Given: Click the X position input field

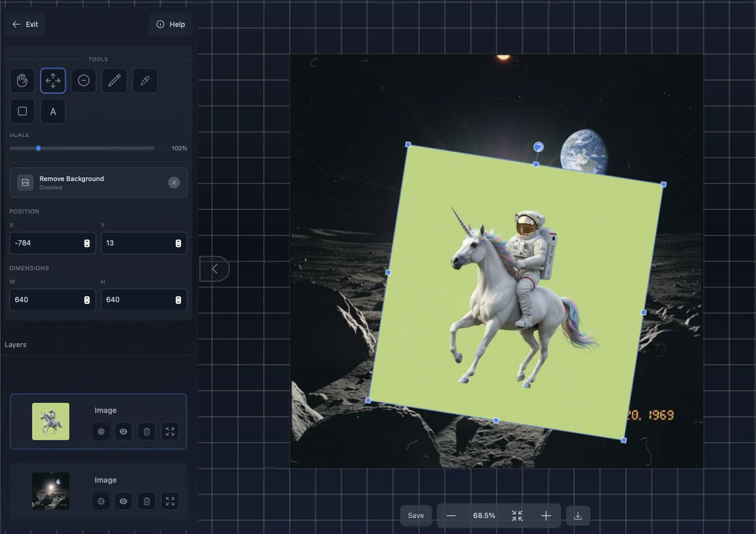Looking at the screenshot, I should tap(48, 243).
